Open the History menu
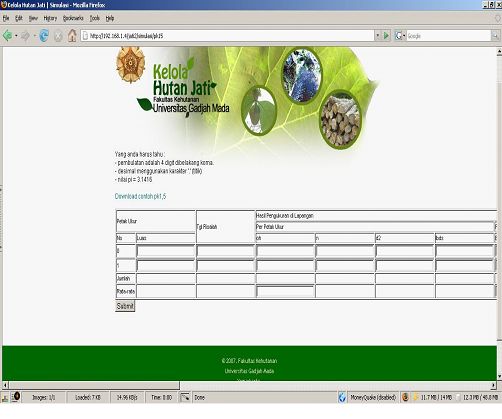 (50, 18)
